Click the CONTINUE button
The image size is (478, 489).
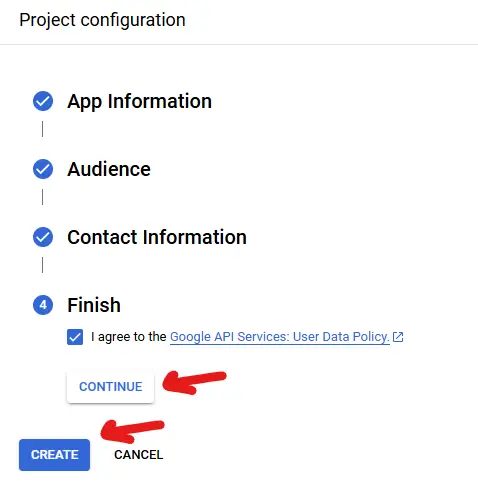pos(110,387)
